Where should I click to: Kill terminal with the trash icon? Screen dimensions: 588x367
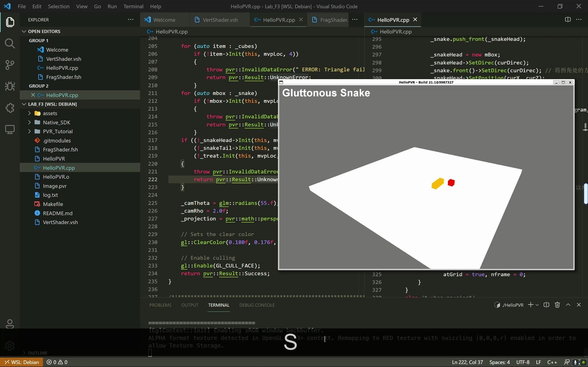click(x=557, y=305)
